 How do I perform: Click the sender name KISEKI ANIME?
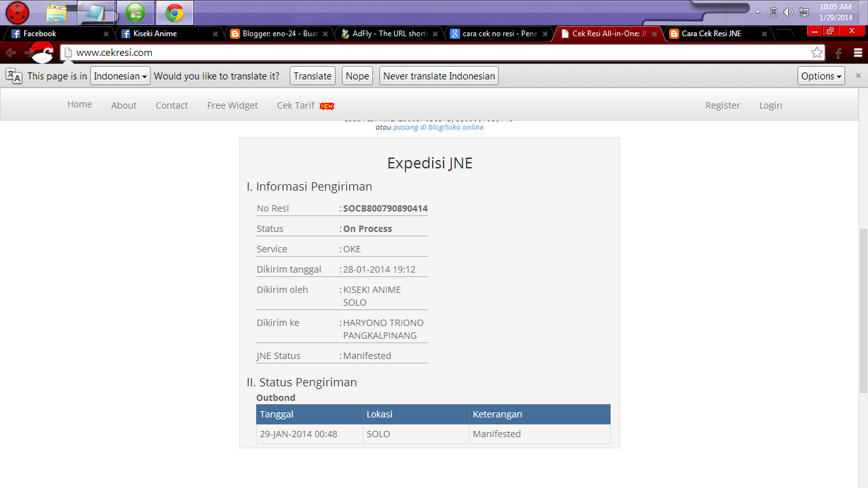coord(372,290)
